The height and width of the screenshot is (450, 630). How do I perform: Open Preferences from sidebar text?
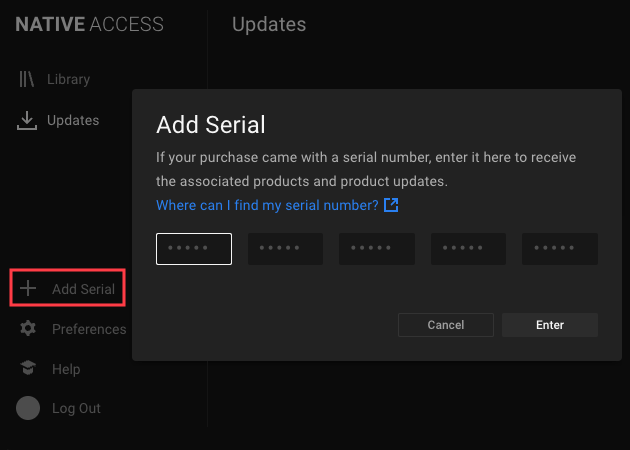(89, 329)
